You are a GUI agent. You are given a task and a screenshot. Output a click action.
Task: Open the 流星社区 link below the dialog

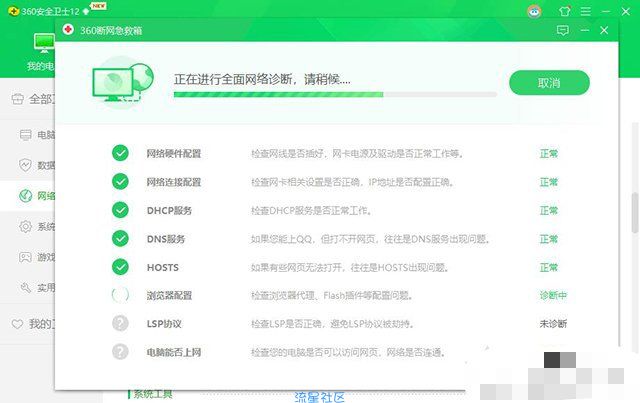pos(319,397)
